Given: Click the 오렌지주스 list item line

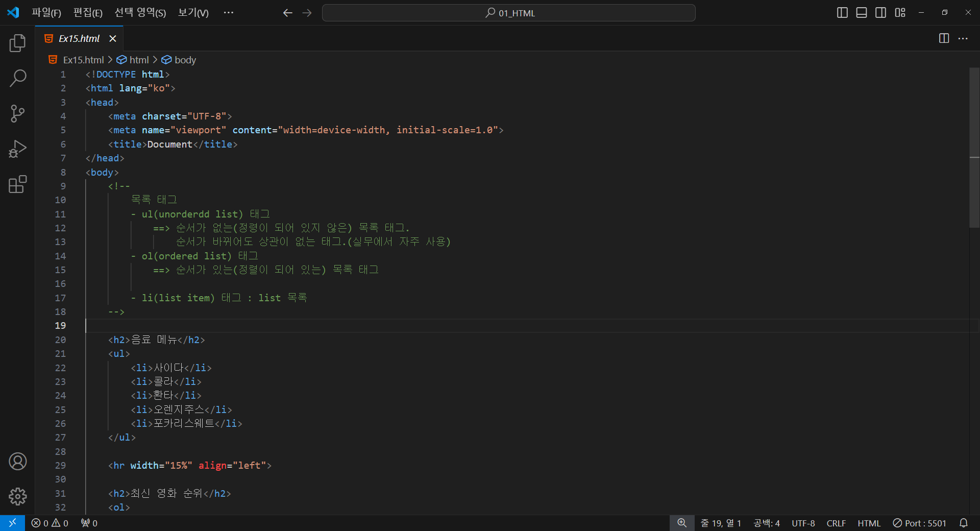Looking at the screenshot, I should coord(181,410).
